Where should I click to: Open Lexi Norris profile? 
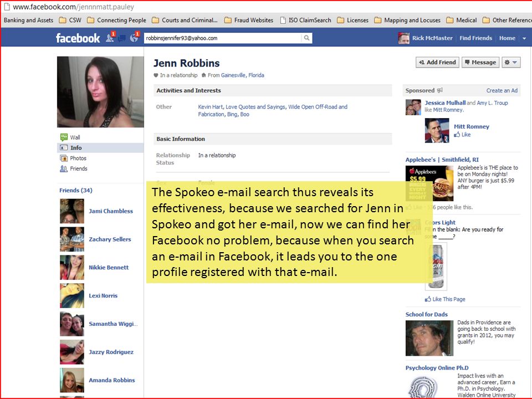[103, 295]
